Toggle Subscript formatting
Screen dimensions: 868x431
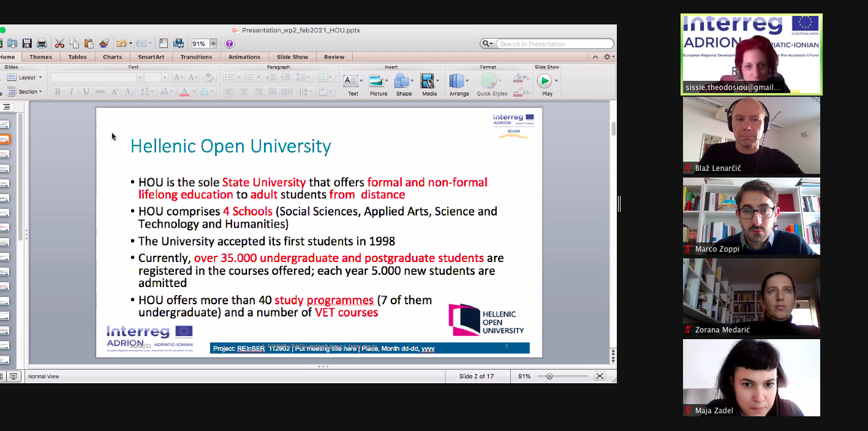pyautogui.click(x=129, y=92)
